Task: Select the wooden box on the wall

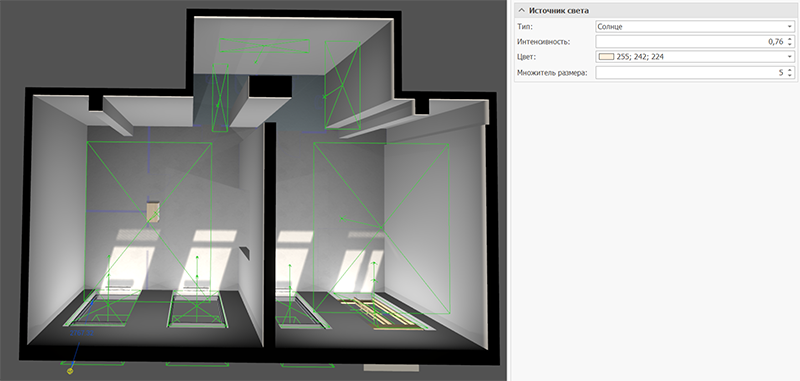Action: [153, 212]
